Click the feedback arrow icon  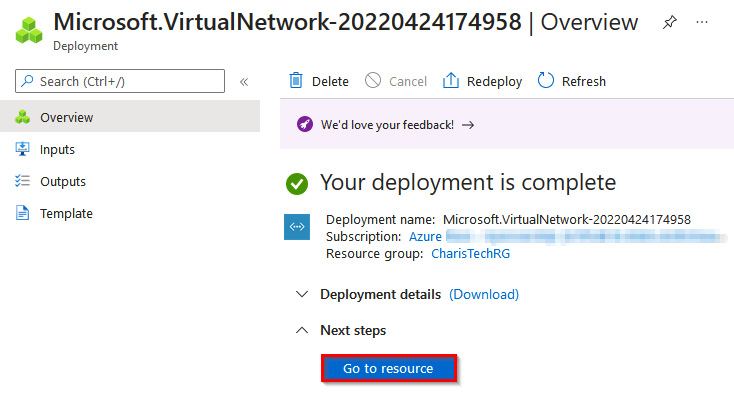[x=468, y=125]
